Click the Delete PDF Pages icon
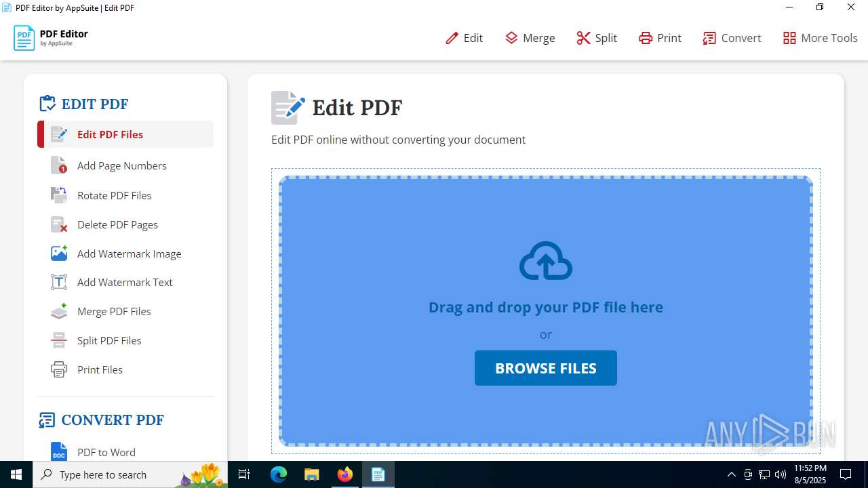This screenshot has width=868, height=488. coord(59,224)
